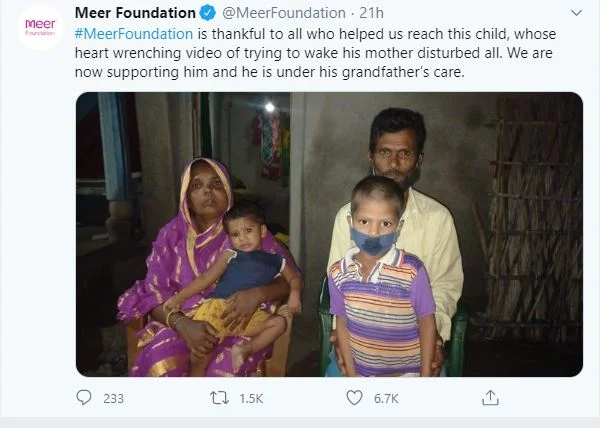
Task: Follow the #MeerFoundation hashtag link
Action: [x=134, y=34]
